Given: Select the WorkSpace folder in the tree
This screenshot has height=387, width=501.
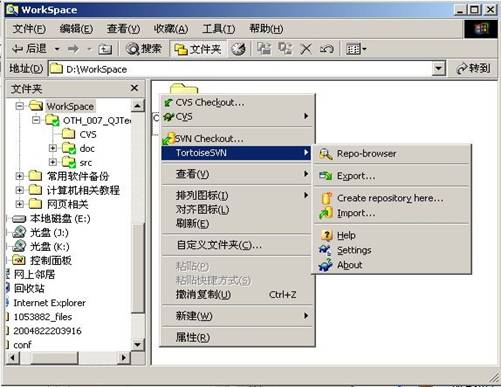Looking at the screenshot, I should [70, 106].
